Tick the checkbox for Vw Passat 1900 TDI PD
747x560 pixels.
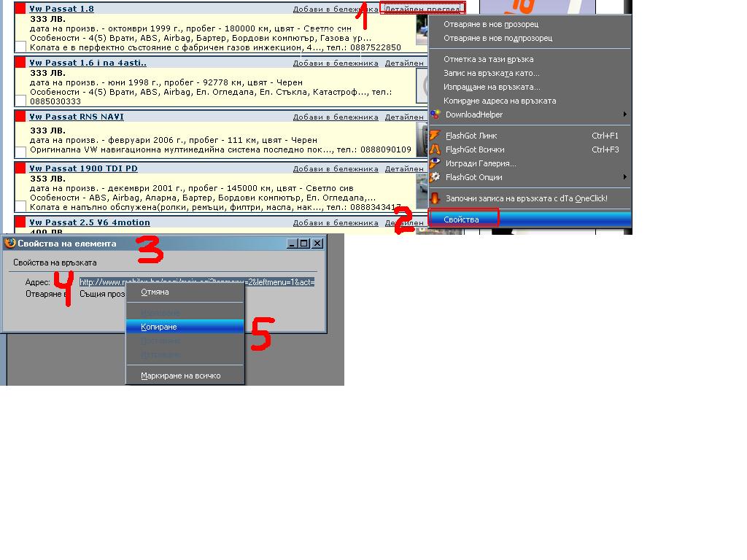pyautogui.click(x=20, y=206)
